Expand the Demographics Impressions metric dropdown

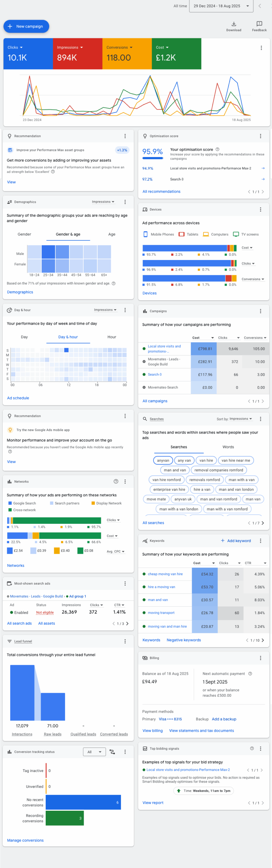click(103, 202)
